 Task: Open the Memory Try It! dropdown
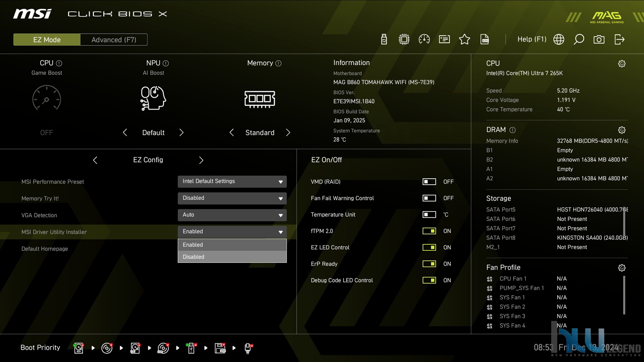point(232,198)
